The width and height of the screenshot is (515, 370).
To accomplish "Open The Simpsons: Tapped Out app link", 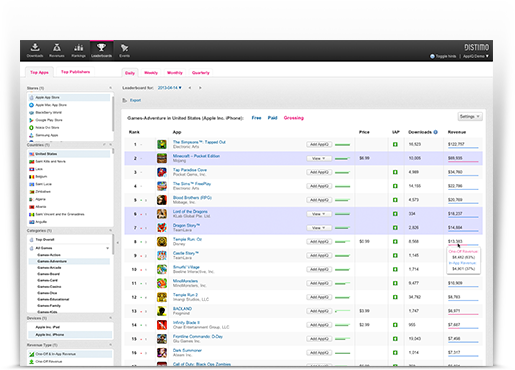I will [199, 142].
